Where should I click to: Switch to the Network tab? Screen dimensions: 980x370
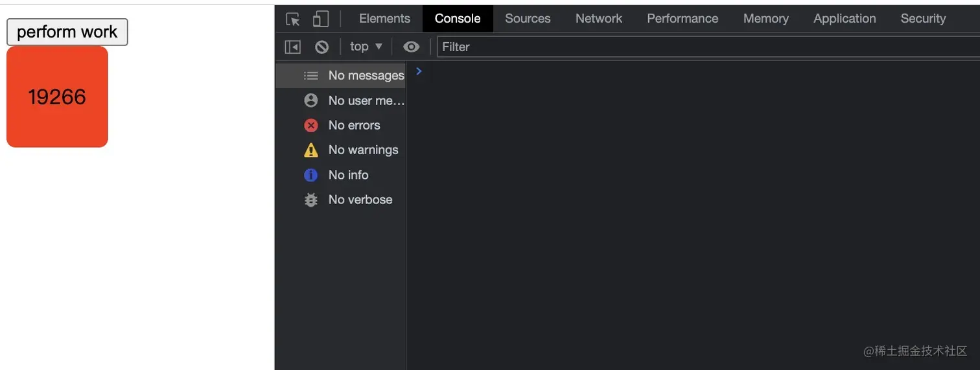point(598,19)
